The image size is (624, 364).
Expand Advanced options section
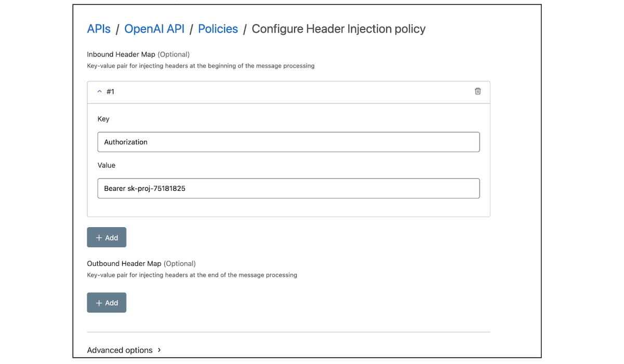coord(124,350)
